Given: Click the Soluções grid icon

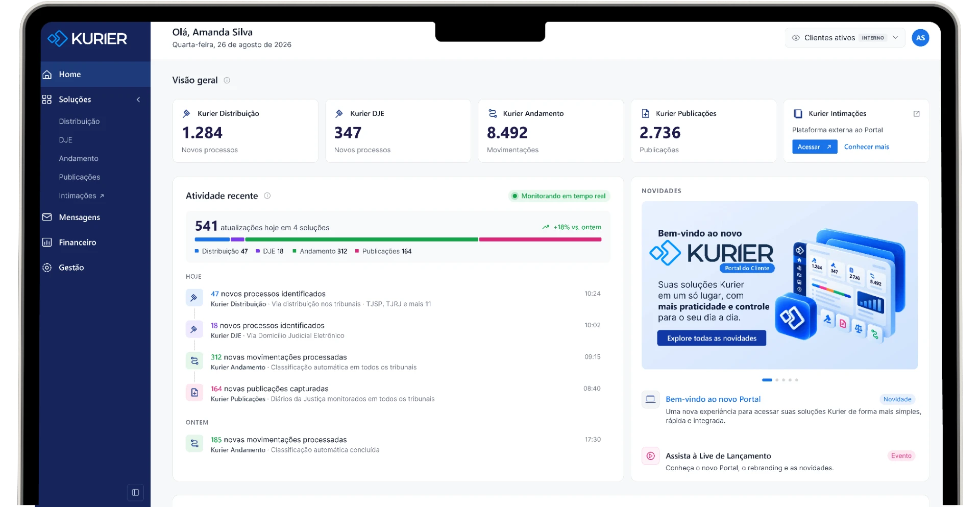Looking at the screenshot, I should (x=47, y=100).
